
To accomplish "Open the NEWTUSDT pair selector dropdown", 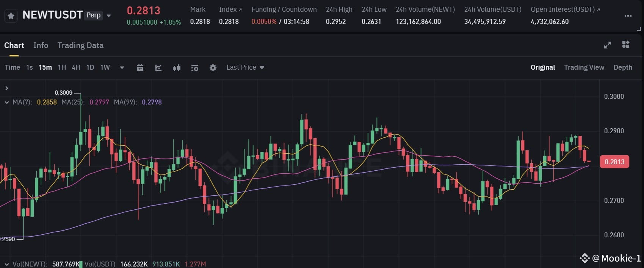I will (109, 16).
